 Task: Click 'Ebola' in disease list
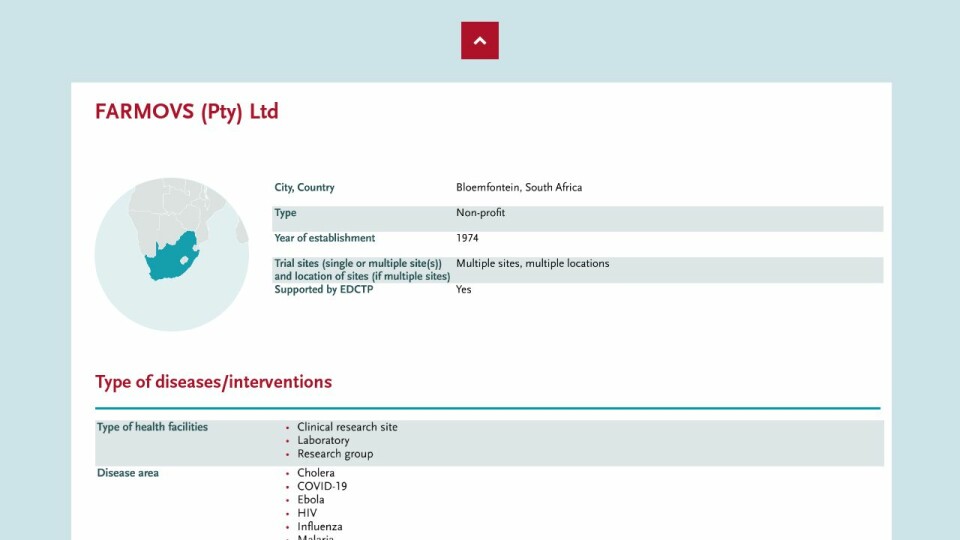(310, 500)
